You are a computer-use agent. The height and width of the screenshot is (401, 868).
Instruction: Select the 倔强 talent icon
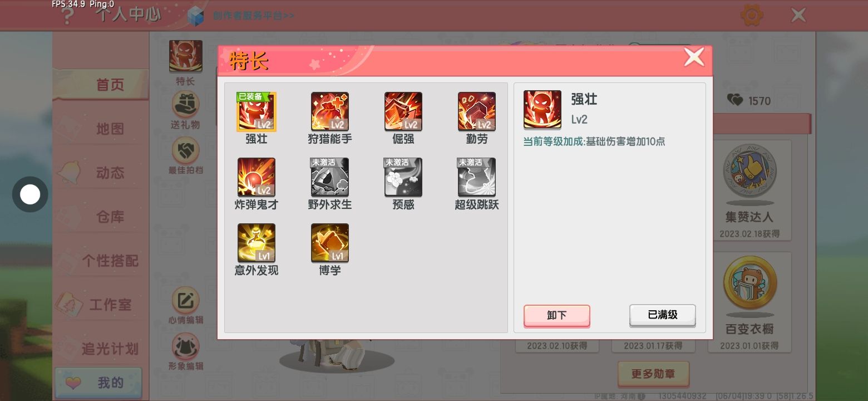coord(403,111)
